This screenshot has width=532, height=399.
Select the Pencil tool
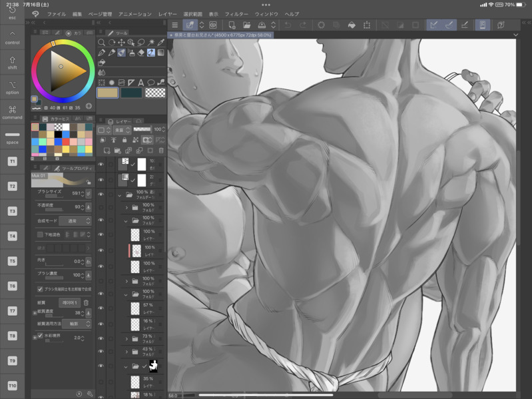(111, 53)
